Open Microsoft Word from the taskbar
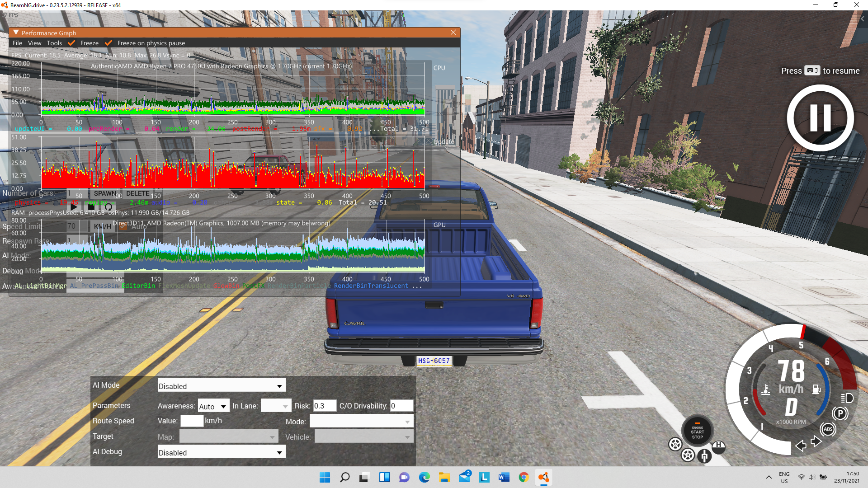Viewport: 868px width, 488px height. click(x=504, y=477)
